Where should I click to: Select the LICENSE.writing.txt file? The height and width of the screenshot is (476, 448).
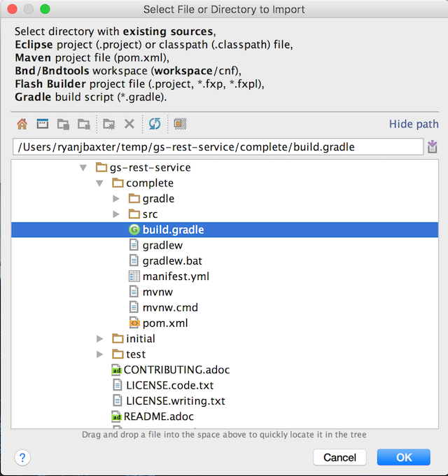click(176, 400)
